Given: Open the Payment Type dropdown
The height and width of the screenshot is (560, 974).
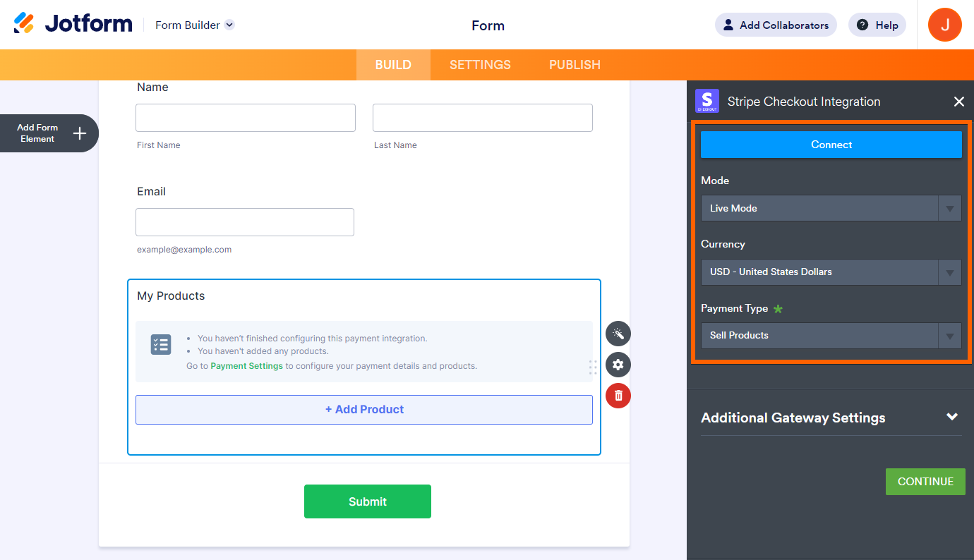Looking at the screenshot, I should click(831, 336).
